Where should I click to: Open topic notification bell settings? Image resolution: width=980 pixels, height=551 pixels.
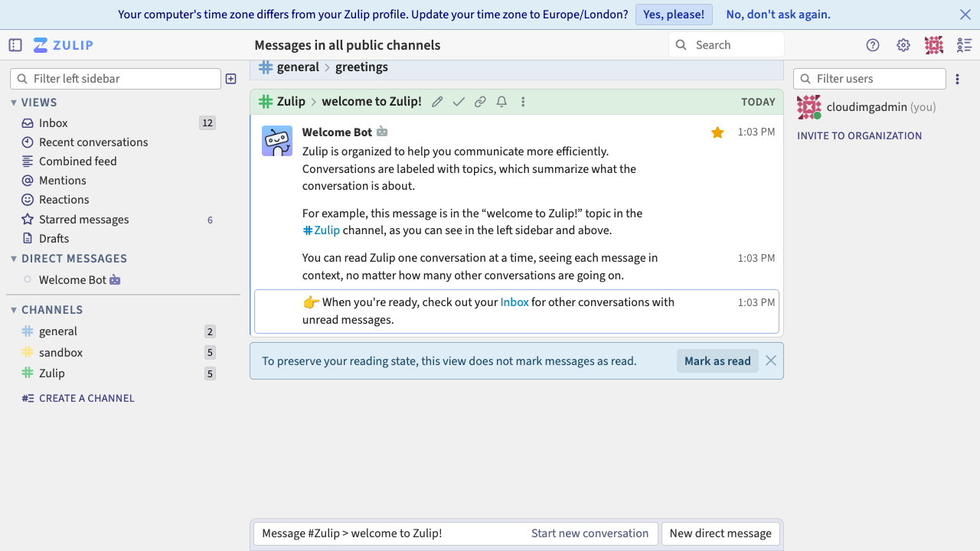tap(501, 102)
